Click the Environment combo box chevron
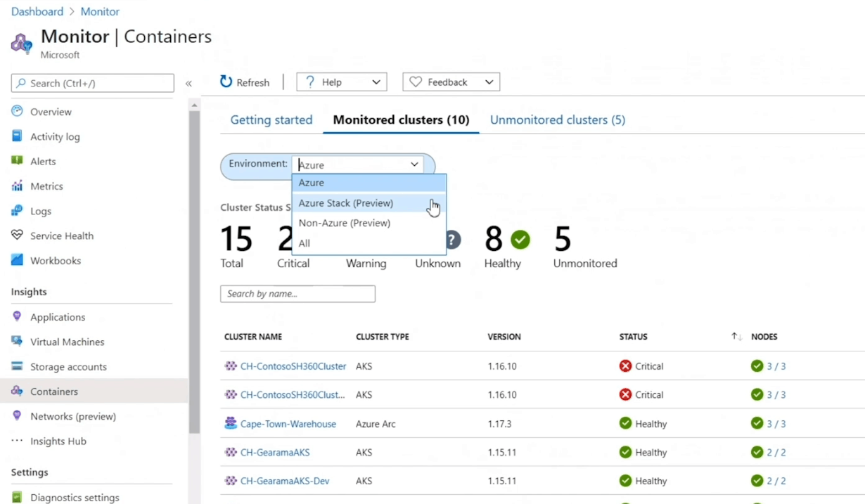 click(414, 164)
